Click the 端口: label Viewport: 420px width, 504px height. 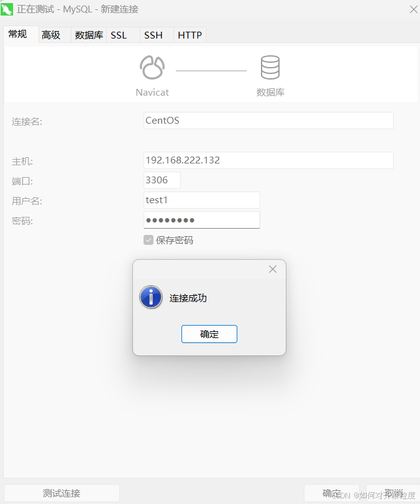[x=22, y=181]
